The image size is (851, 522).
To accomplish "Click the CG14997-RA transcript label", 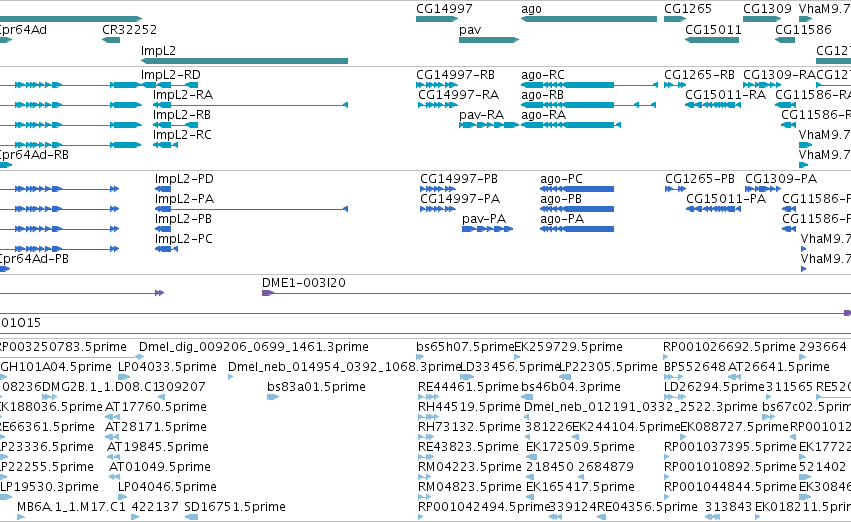I will pos(459,95).
